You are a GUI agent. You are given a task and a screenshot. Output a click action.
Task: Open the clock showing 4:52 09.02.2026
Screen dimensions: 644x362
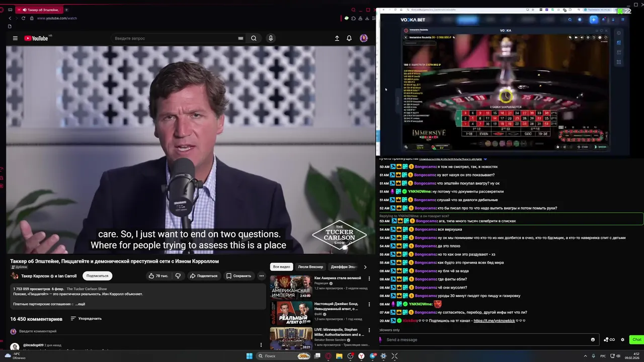point(632,356)
